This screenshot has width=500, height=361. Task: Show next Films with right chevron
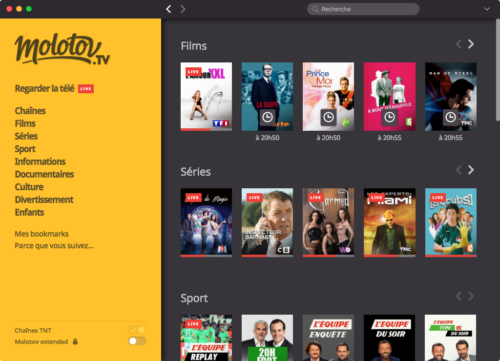471,44
